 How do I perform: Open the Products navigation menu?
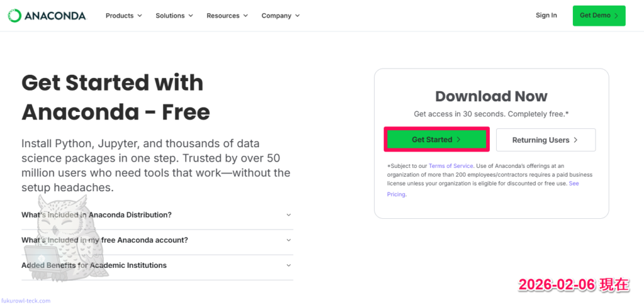(123, 15)
